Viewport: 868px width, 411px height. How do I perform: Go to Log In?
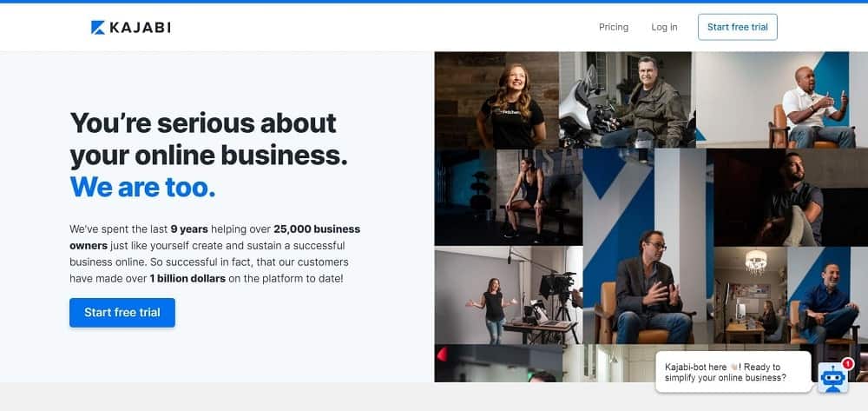664,27
